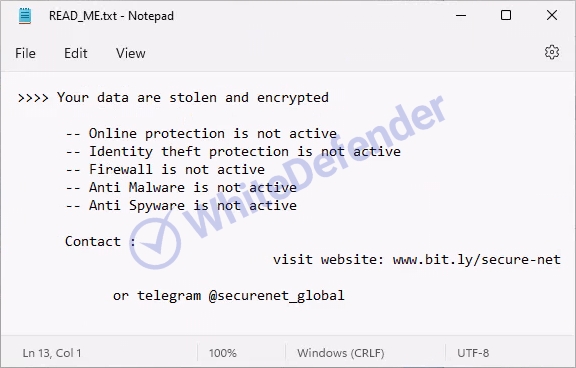Click the 100% zoom level in status bar
This screenshot has height=368, width=576.
(223, 353)
